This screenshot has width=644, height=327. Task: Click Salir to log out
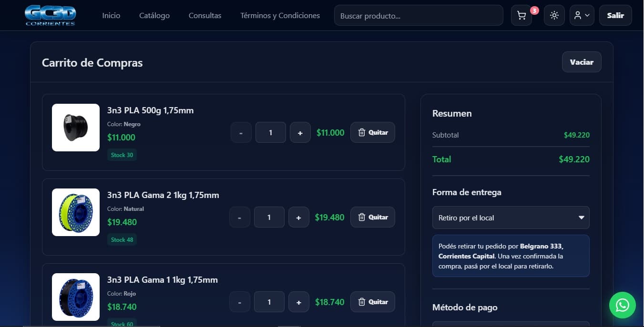(x=615, y=15)
